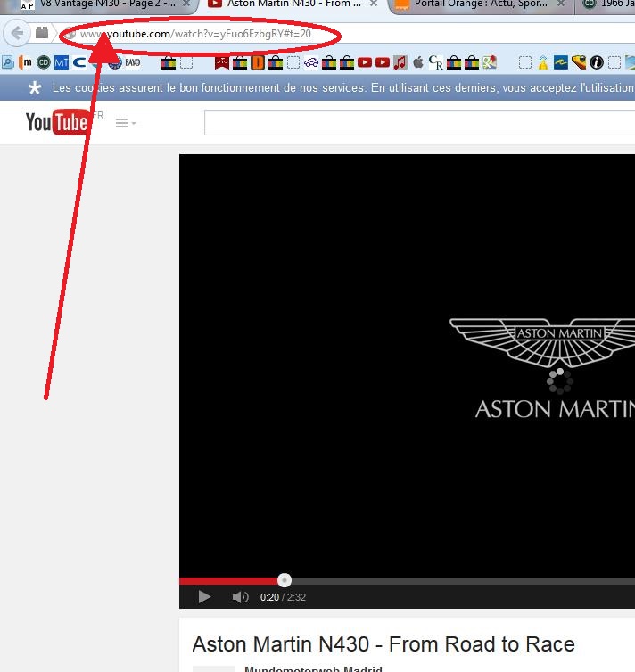Open the CR letters bookmark

click(x=435, y=62)
